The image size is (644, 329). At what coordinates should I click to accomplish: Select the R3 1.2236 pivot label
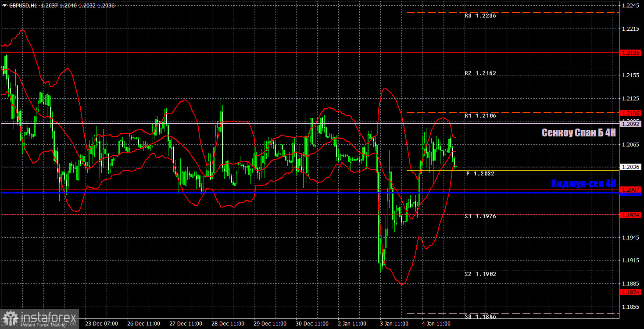[480, 15]
